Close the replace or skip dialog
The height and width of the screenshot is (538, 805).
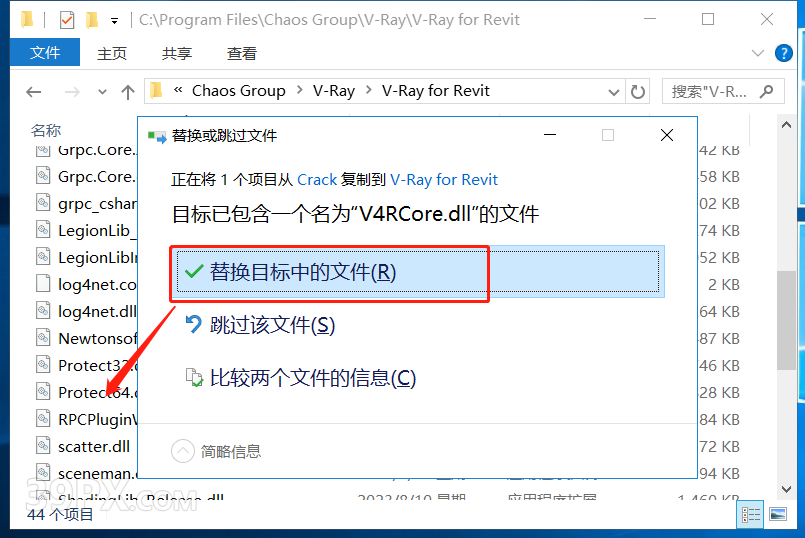tap(667, 135)
